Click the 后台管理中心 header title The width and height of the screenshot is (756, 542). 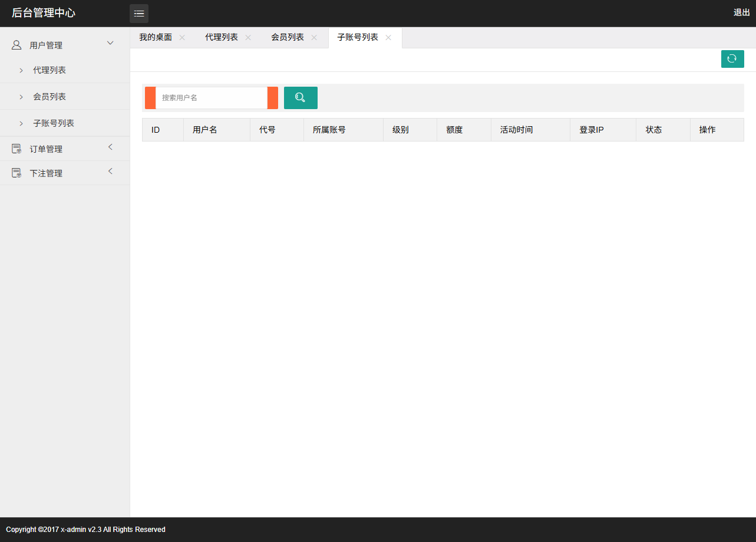[44, 13]
